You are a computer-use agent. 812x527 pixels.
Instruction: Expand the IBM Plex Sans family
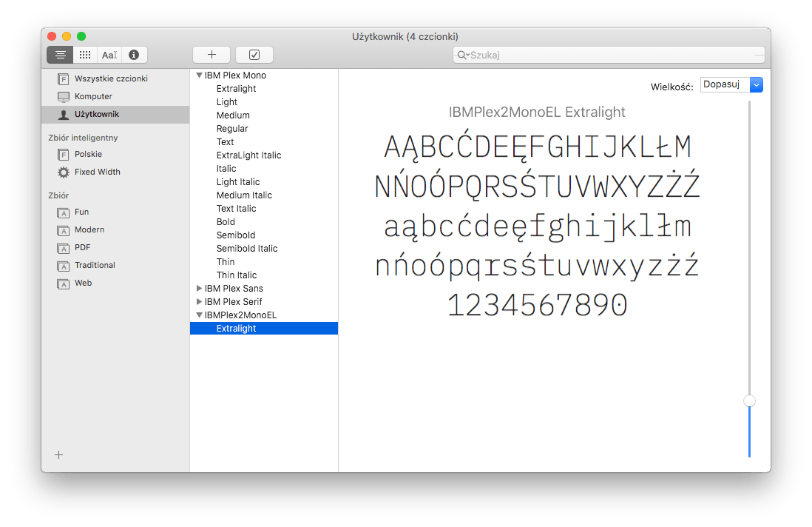tap(199, 289)
